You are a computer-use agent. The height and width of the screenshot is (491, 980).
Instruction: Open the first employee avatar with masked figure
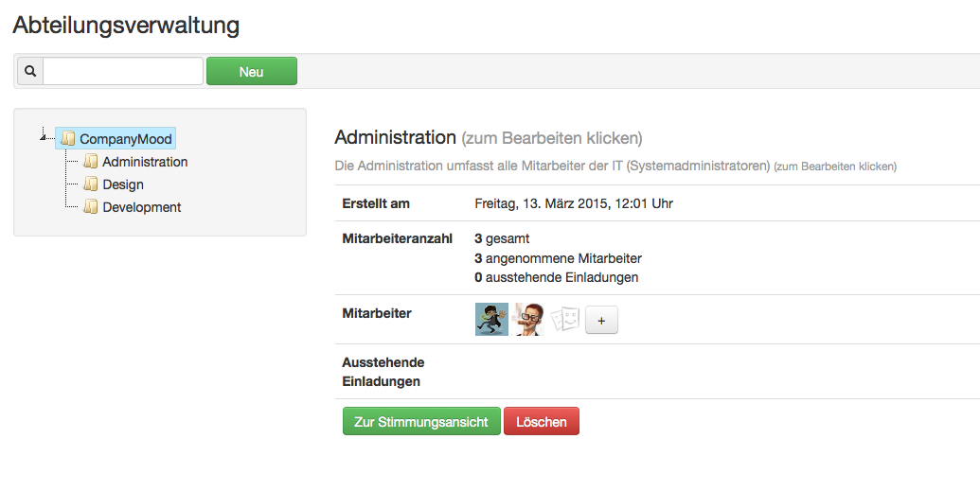(x=491, y=320)
